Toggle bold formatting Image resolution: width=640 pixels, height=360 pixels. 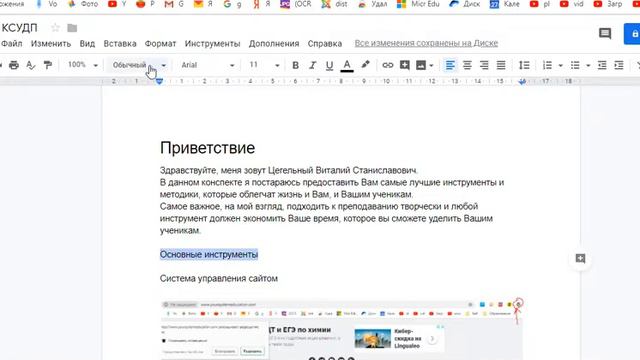pos(296,65)
